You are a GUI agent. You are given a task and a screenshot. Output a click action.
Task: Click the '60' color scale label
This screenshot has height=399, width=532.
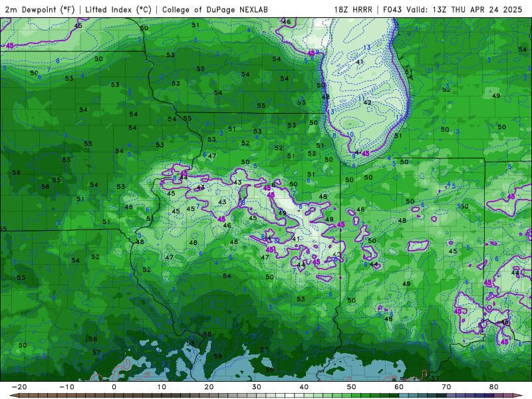pyautogui.click(x=399, y=387)
